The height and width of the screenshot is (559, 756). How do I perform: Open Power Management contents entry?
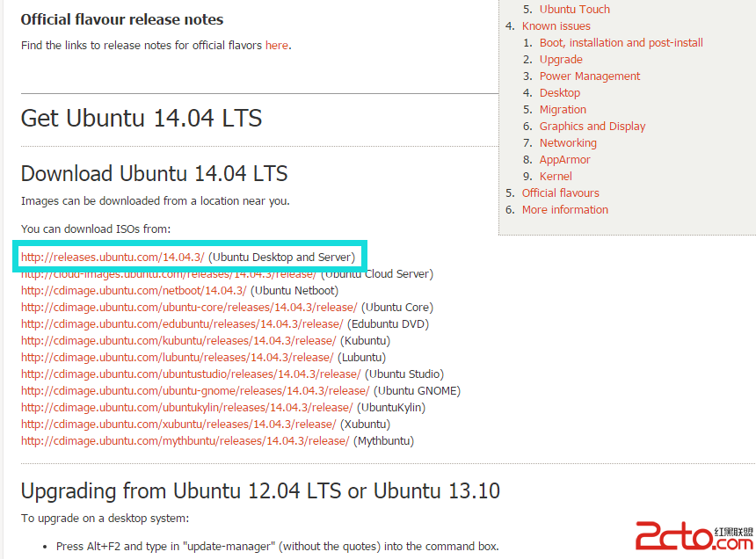click(590, 76)
